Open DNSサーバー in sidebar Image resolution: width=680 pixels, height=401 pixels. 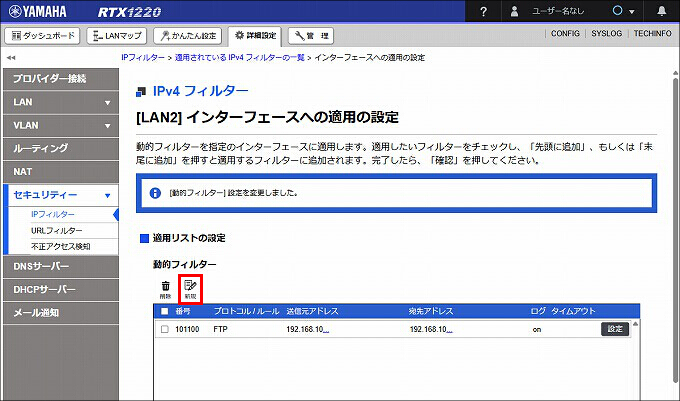coord(61,267)
